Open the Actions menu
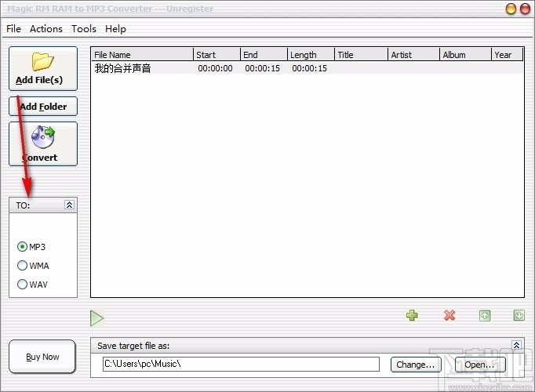535x392 pixels. pyautogui.click(x=46, y=29)
